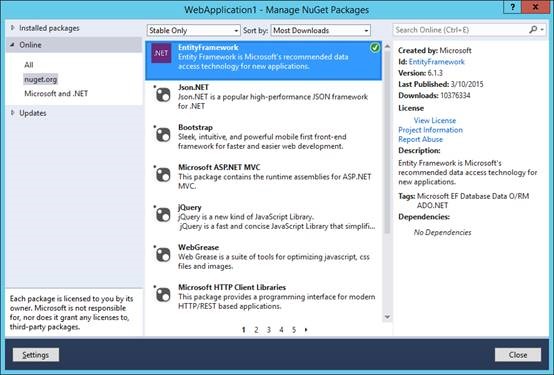This screenshot has height=375, width=554.
Task: Click the Last Published 3/10/2015 date
Action: [x=467, y=84]
